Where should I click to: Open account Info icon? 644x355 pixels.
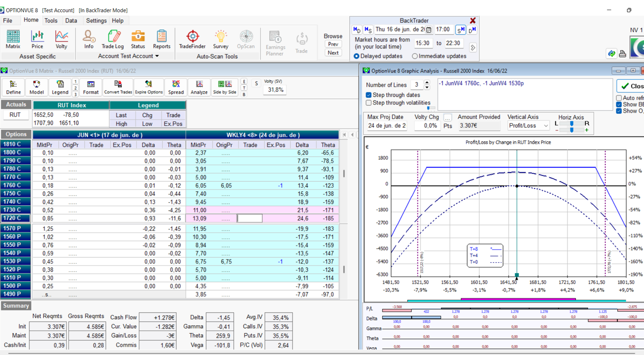89,39
